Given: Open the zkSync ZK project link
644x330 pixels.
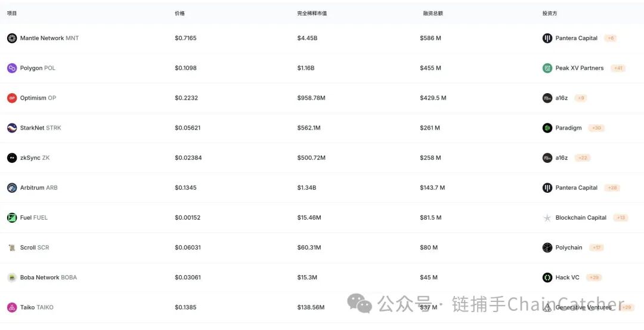Looking at the screenshot, I should click(x=35, y=158).
